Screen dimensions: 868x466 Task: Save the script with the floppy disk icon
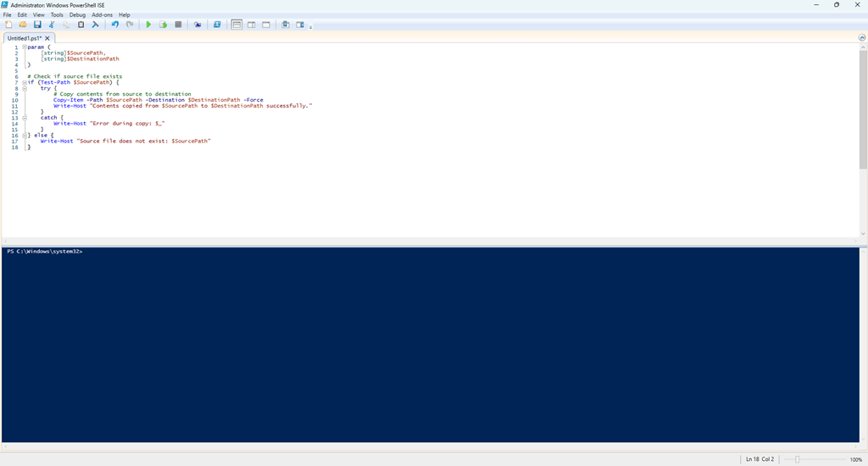(37, 25)
